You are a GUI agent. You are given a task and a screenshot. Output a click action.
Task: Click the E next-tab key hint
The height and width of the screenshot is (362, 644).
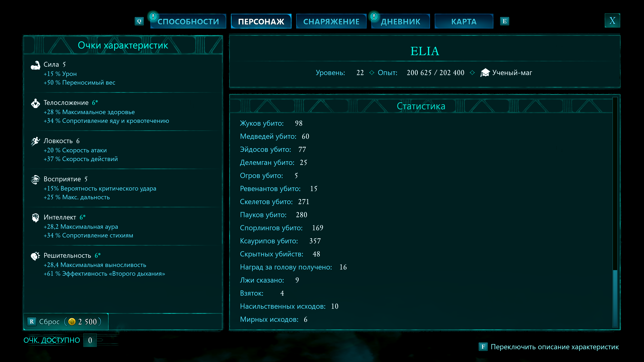pyautogui.click(x=504, y=21)
